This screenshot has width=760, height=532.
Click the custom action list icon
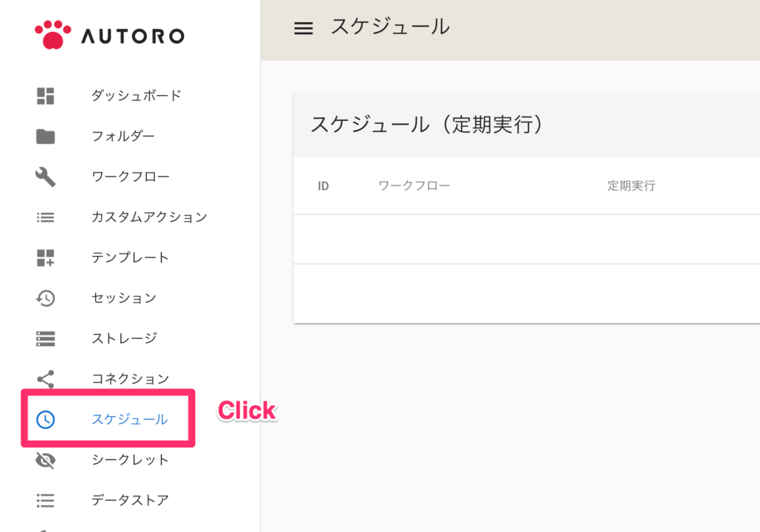tap(45, 217)
